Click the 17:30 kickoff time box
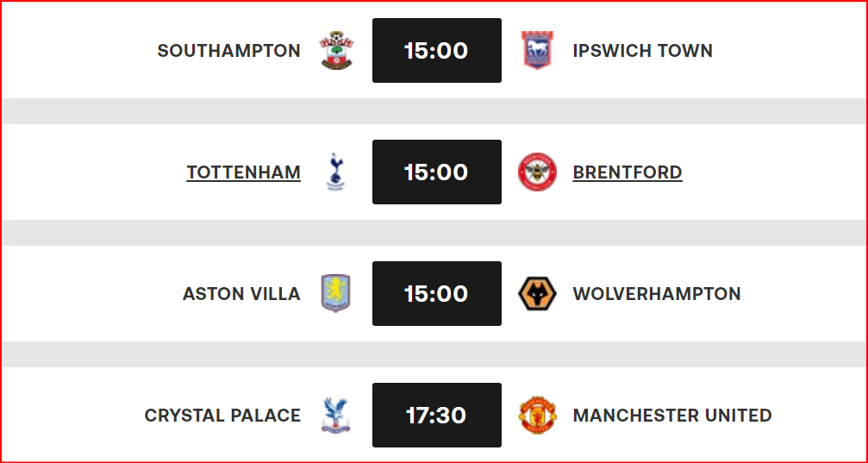The image size is (868, 463). click(436, 416)
